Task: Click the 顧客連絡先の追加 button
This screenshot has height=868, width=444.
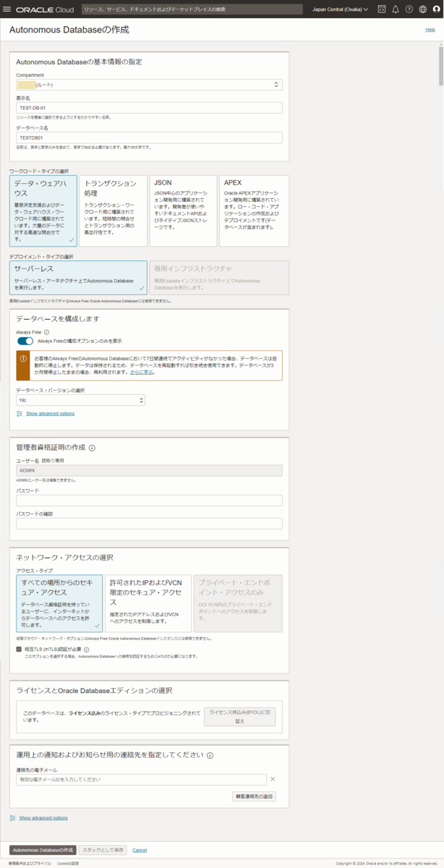Action: [254, 796]
